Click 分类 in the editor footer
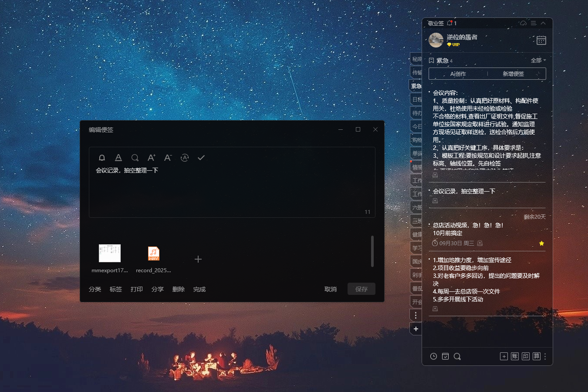Viewport: 588px width, 392px height. (x=95, y=289)
